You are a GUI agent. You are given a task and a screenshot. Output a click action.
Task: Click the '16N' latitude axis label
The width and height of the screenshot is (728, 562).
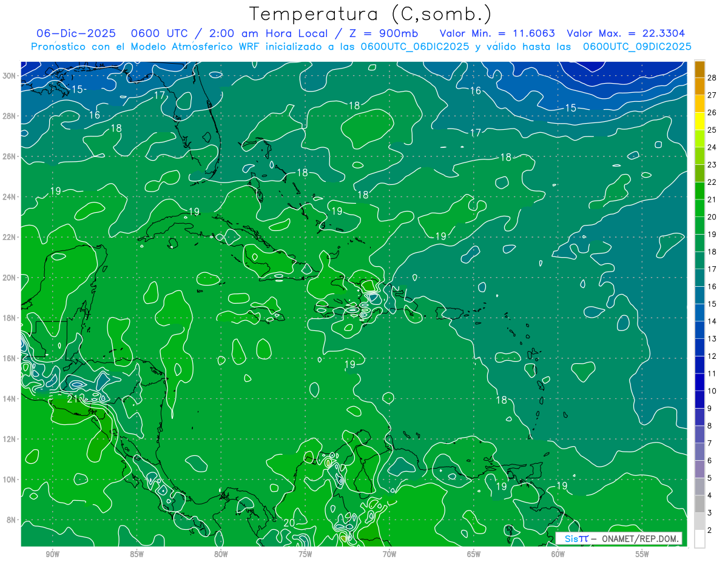click(x=10, y=358)
